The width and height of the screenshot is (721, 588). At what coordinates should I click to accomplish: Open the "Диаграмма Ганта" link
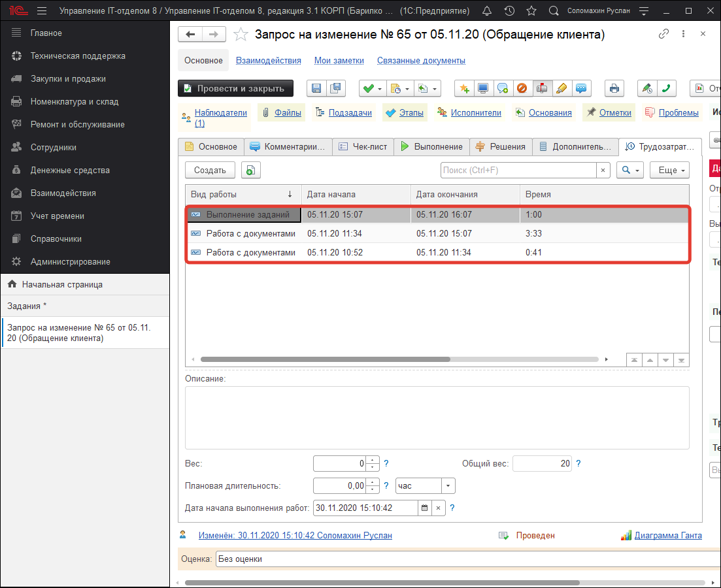tap(668, 536)
